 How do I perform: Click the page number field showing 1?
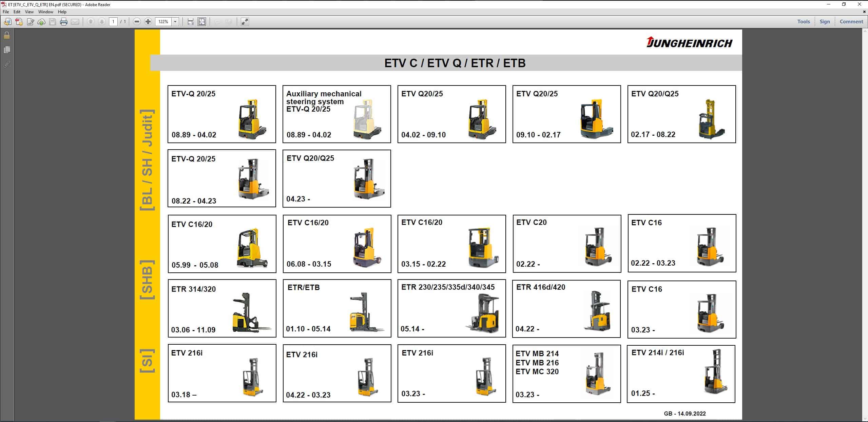tap(113, 22)
